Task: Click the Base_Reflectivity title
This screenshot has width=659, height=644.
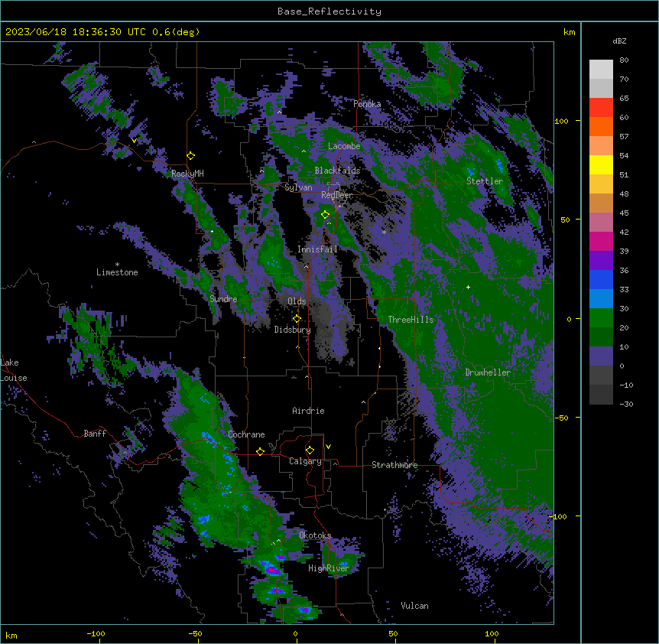Action: (329, 11)
